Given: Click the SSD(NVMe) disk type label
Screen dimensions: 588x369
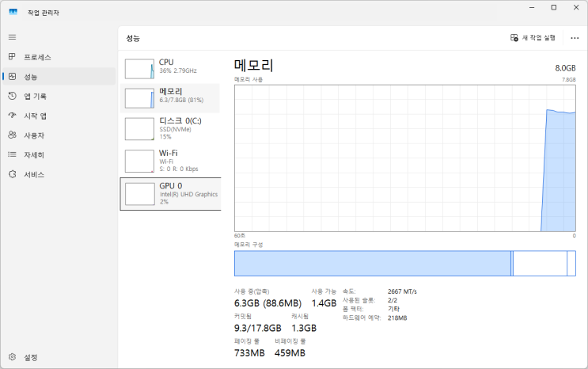Looking at the screenshot, I should (175, 130).
